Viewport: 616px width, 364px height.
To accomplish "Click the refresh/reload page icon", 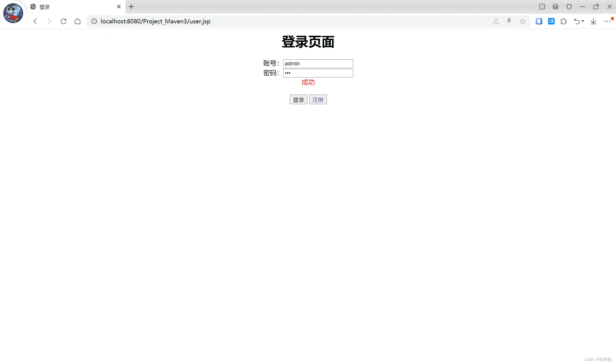I will (x=63, y=21).
